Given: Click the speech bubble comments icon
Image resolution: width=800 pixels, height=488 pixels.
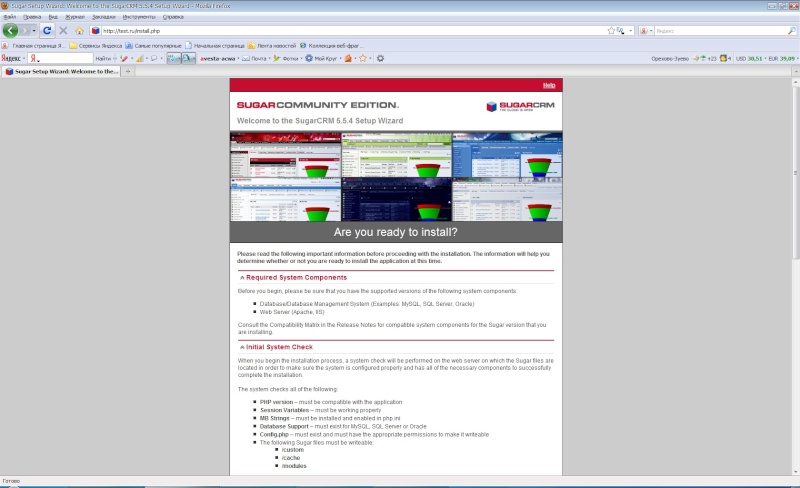Looking at the screenshot, I should click(x=154, y=58).
